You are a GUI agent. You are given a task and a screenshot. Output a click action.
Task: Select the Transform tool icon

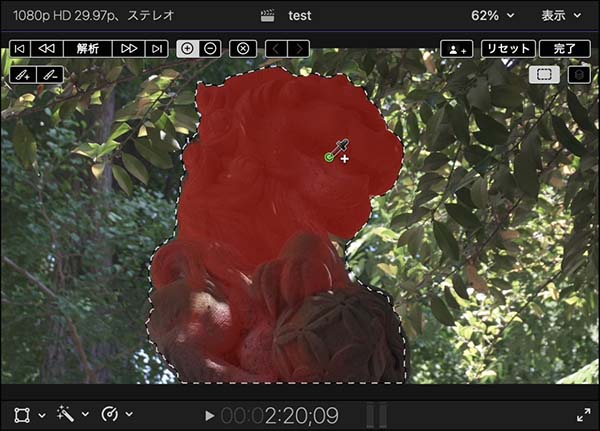point(22,415)
